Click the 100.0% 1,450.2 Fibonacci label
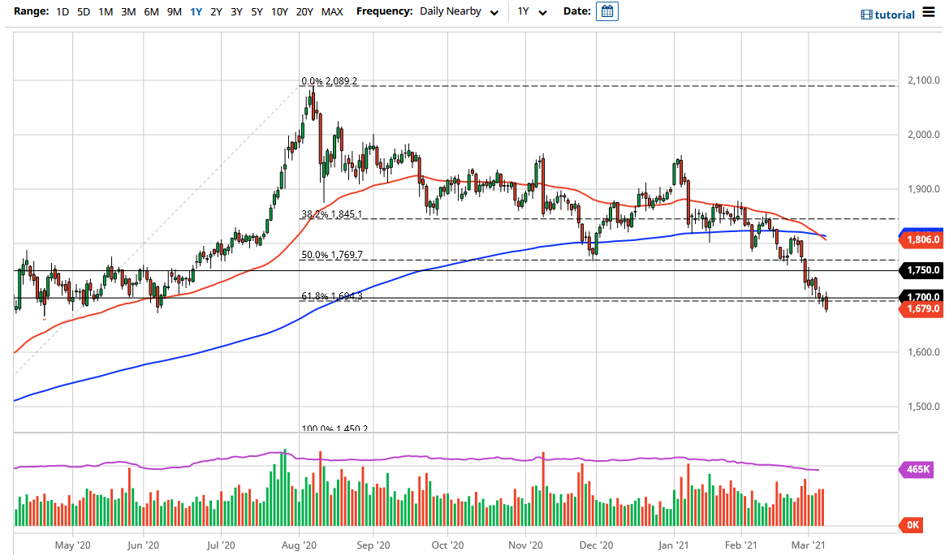The width and height of the screenshot is (945, 560). 334,428
